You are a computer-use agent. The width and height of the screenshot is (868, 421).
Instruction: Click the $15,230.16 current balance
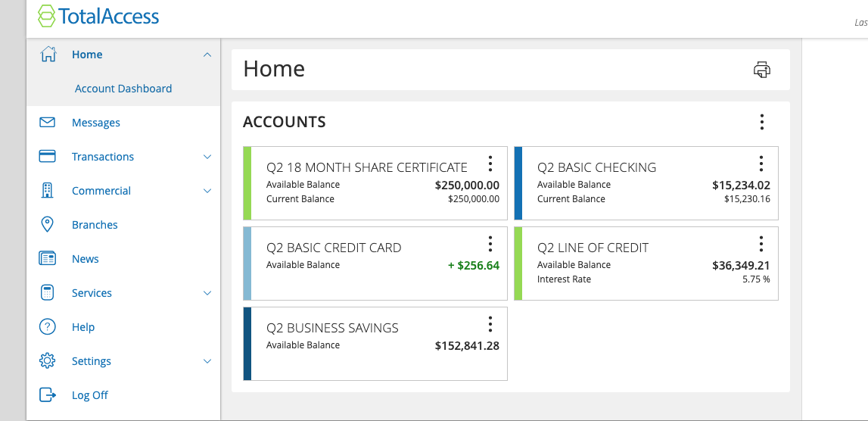tap(747, 199)
